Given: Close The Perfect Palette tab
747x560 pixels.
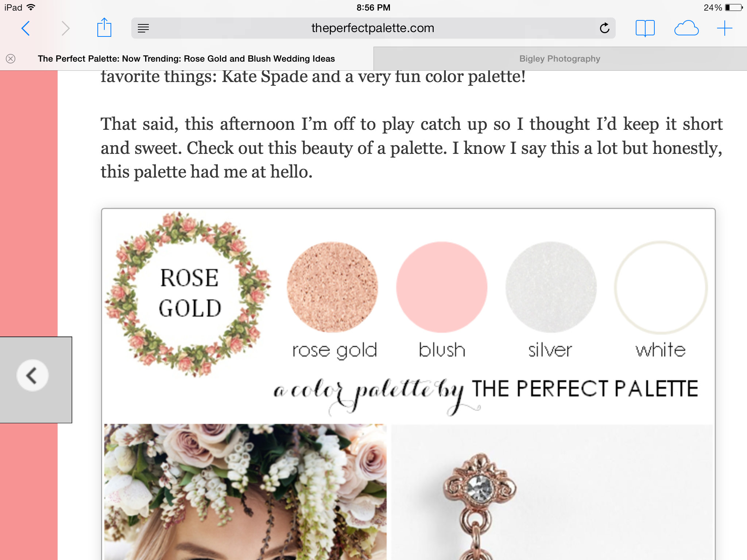Looking at the screenshot, I should point(11,59).
